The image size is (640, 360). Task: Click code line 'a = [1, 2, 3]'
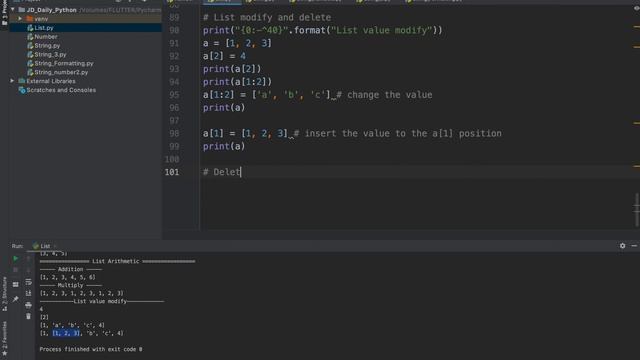[237, 43]
